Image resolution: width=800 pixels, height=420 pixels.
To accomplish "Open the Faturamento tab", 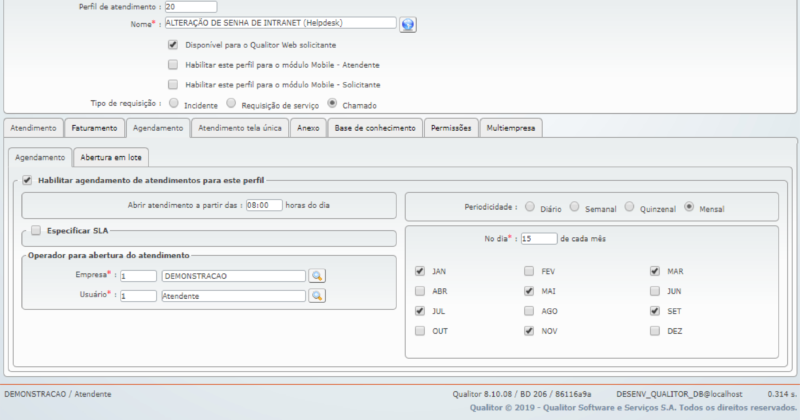I will [95, 128].
